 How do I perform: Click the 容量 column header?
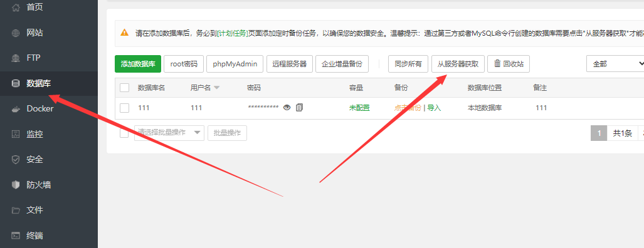tap(356, 88)
